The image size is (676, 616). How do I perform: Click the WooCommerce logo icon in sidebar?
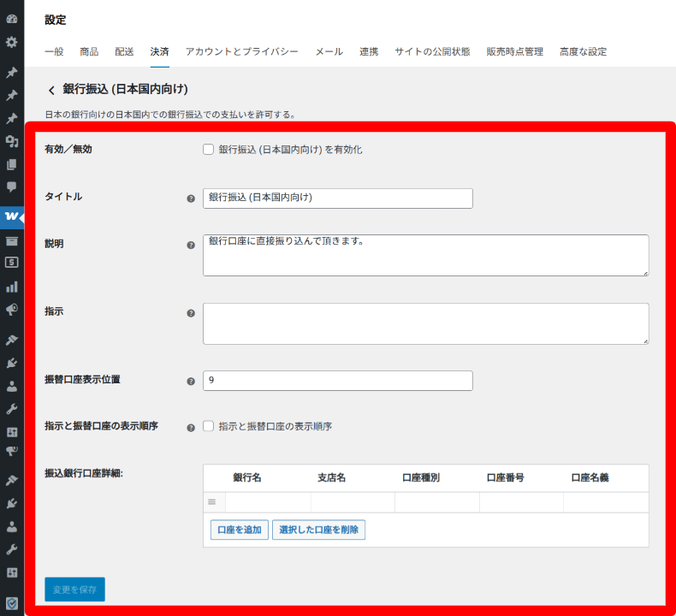pyautogui.click(x=12, y=216)
